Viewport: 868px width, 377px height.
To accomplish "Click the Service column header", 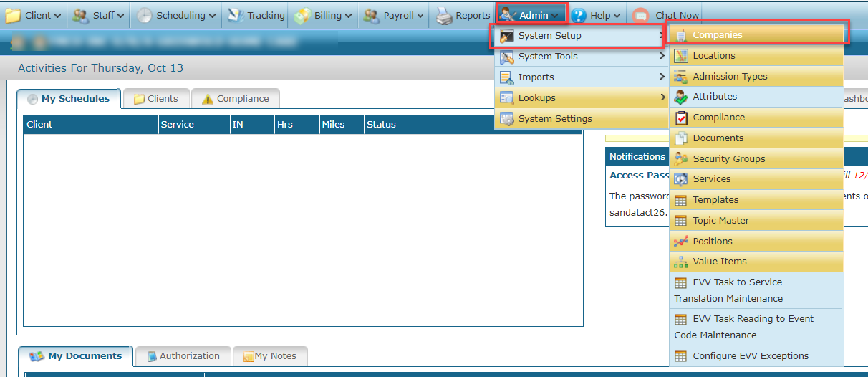I will pyautogui.click(x=178, y=125).
